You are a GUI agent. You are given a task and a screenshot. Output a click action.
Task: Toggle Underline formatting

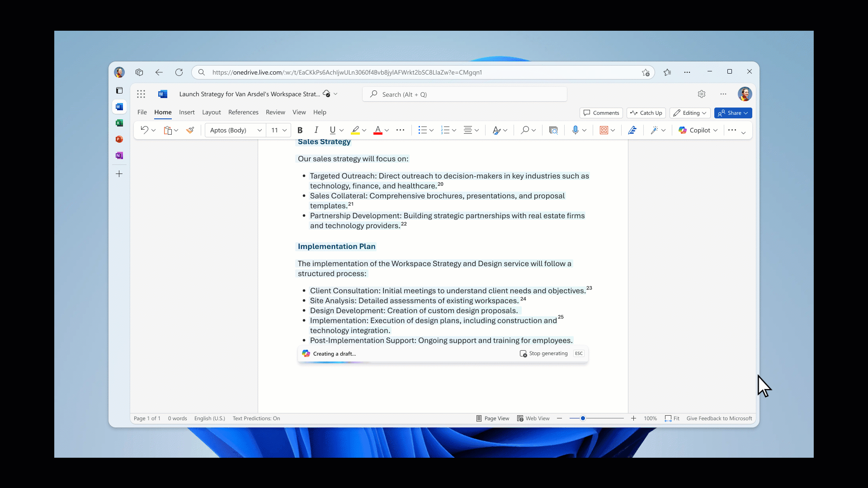click(333, 130)
